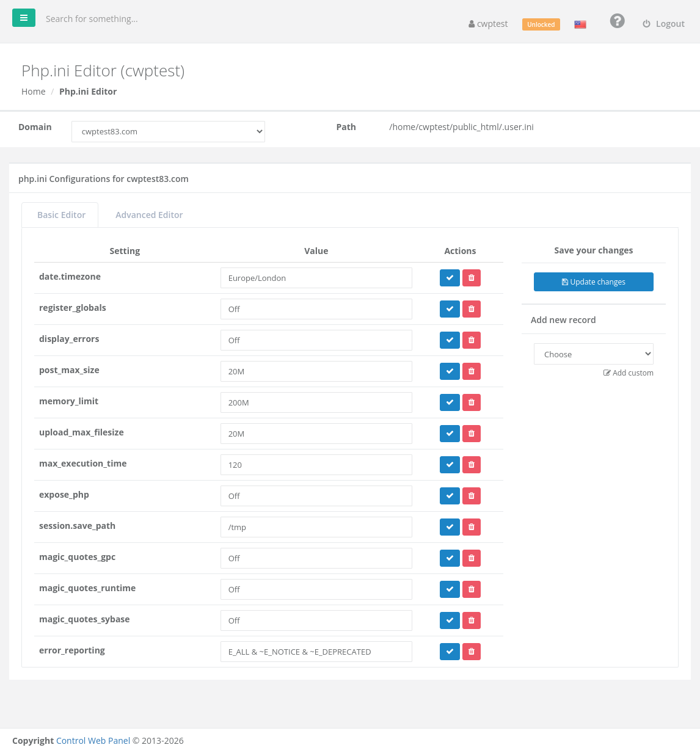Viewport: 700px width, 753px height.
Task: Apply display_errors with the check icon
Action: (450, 340)
